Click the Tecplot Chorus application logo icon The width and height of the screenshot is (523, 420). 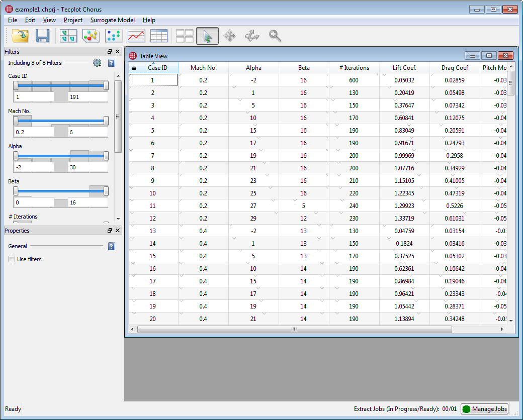[x=9, y=10]
